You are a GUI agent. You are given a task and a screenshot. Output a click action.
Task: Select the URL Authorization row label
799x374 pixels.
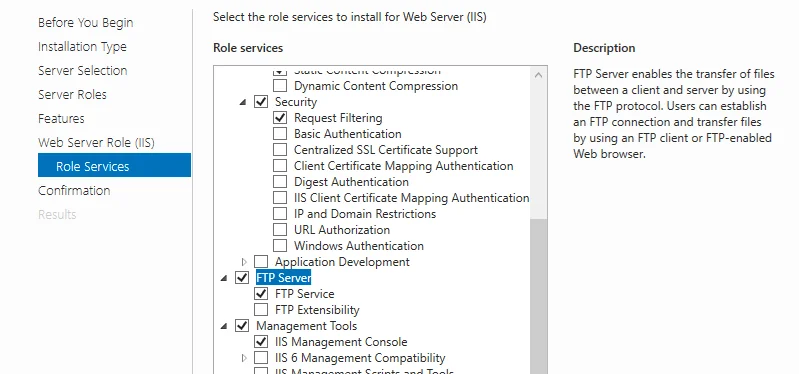342,230
